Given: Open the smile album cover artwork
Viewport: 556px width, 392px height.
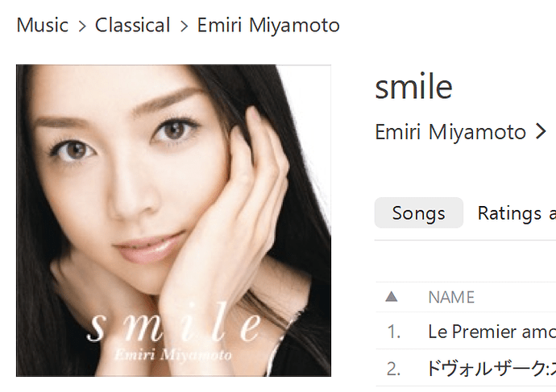Looking at the screenshot, I should click(173, 221).
